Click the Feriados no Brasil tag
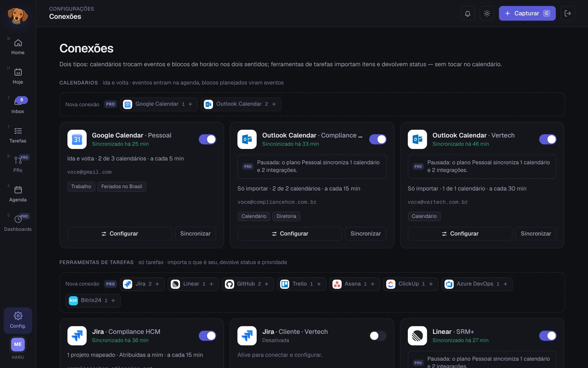 click(x=122, y=187)
